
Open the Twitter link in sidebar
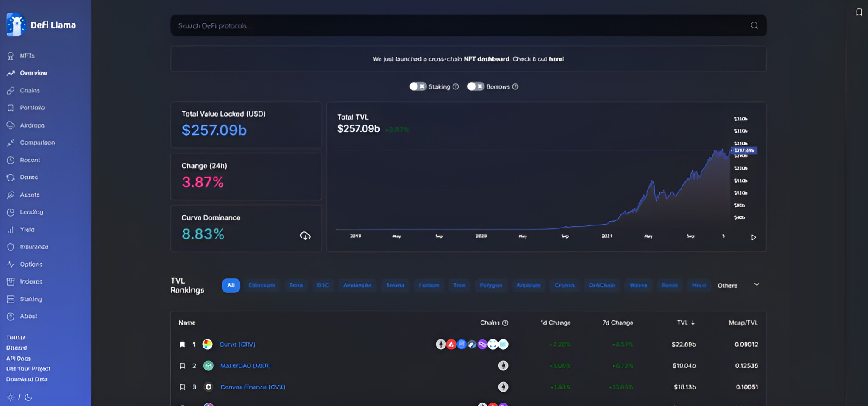coord(16,337)
